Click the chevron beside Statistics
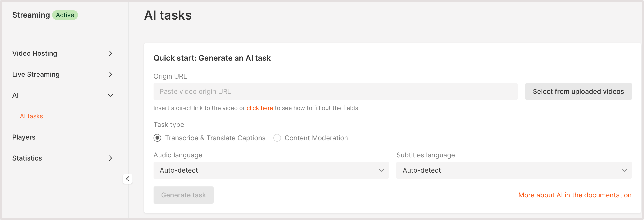Image resolution: width=644 pixels, height=220 pixels. pyautogui.click(x=110, y=158)
